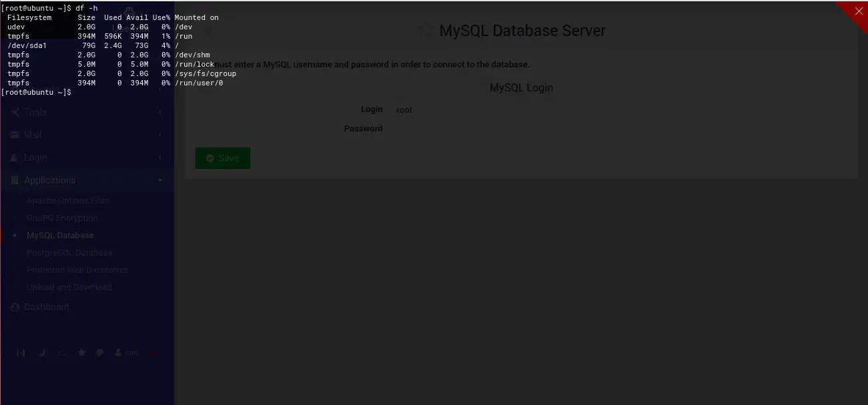Open GnuPG Encryption module
The image size is (868, 405).
click(x=62, y=218)
